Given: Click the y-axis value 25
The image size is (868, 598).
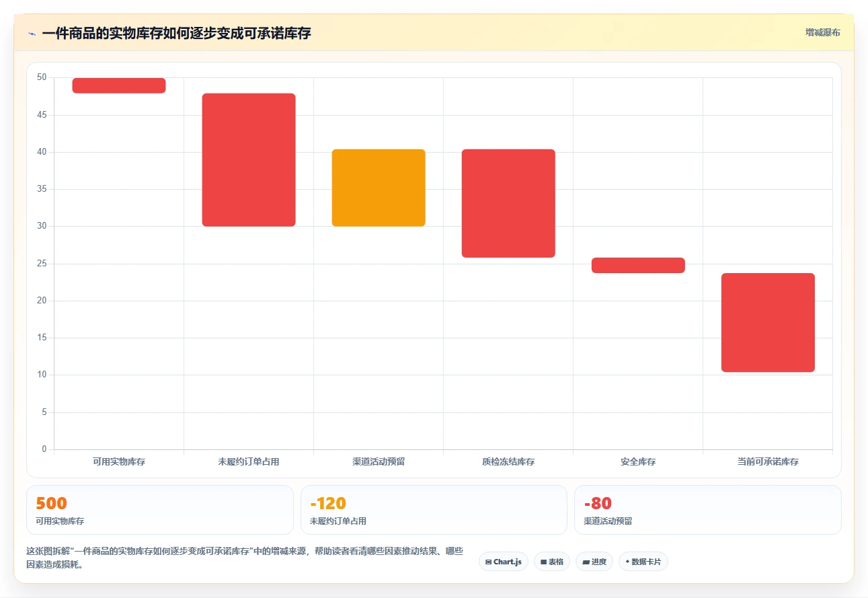Looking at the screenshot, I should (42, 264).
